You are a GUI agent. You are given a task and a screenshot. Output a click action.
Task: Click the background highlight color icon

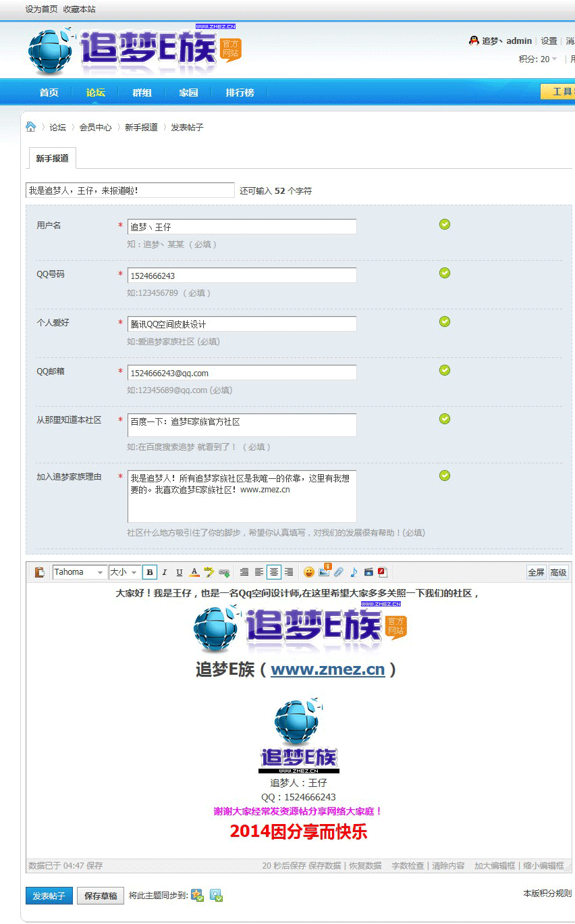click(209, 572)
